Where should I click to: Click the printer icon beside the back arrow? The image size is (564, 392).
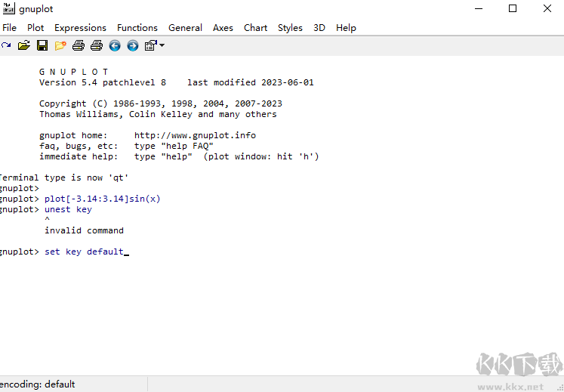(x=97, y=45)
